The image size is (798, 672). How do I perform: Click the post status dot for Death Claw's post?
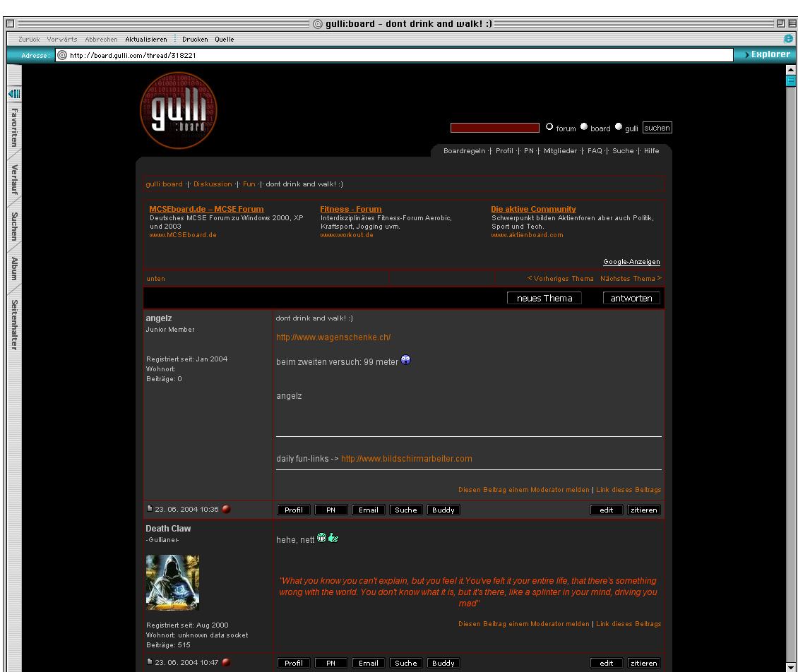(x=227, y=662)
